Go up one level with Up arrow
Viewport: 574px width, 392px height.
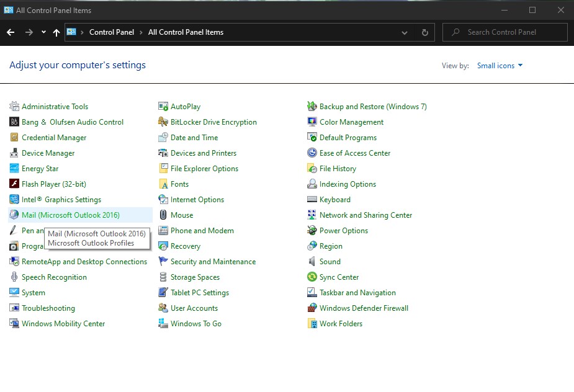(56, 33)
